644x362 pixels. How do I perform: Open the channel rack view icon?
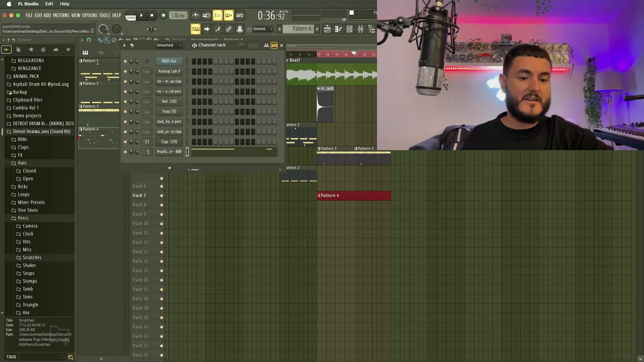click(349, 29)
